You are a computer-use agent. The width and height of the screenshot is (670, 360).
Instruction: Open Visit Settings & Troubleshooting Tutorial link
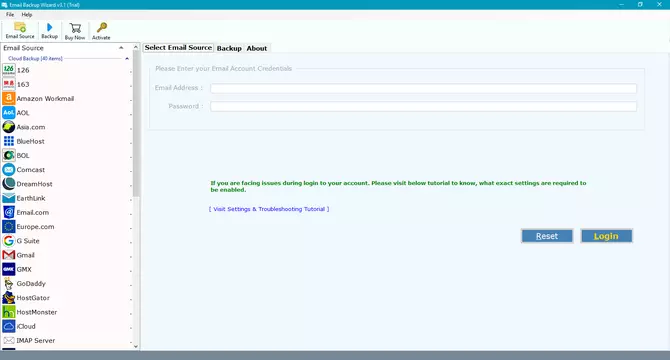point(269,209)
